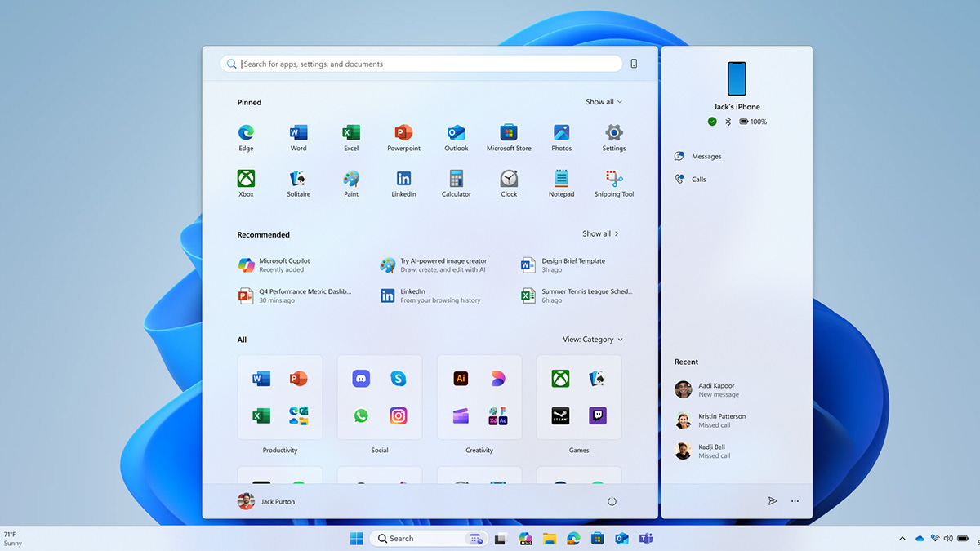
Task: Click the iPhone Bluetooth status icon
Action: (x=728, y=122)
